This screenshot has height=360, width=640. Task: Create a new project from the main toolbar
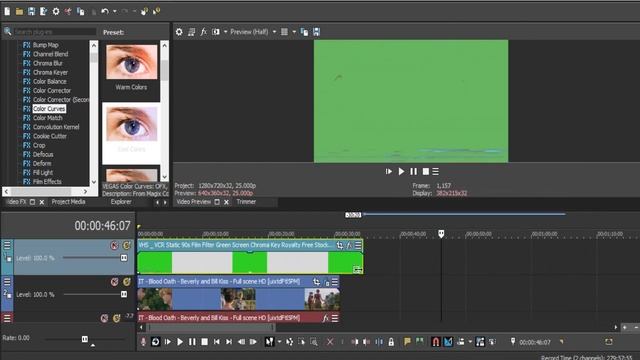coord(7,11)
